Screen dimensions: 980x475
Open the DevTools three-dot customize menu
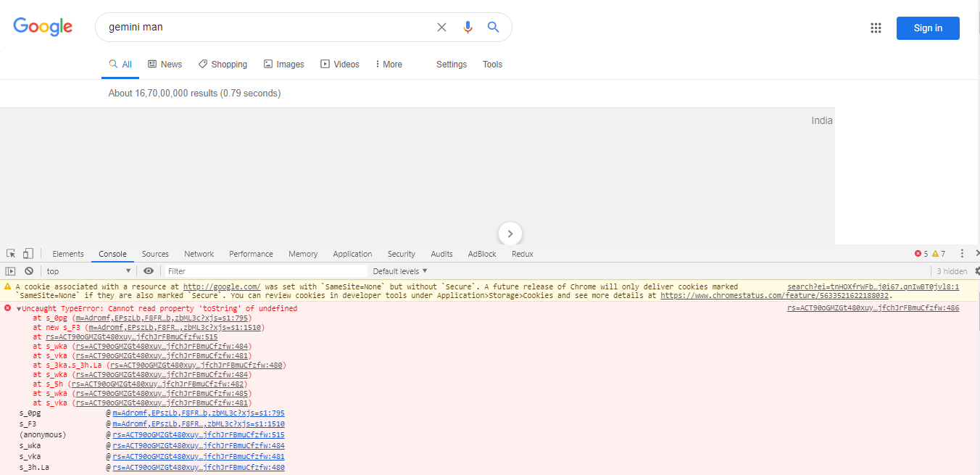coord(962,254)
